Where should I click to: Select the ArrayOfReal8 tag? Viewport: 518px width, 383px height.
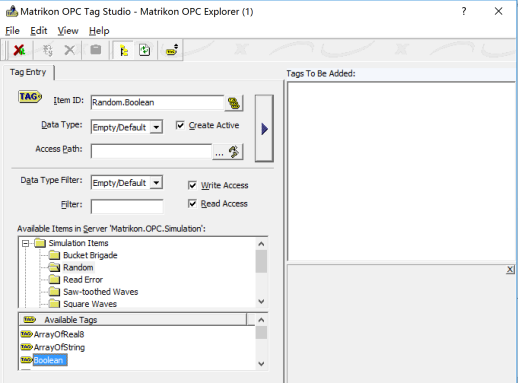(59, 334)
